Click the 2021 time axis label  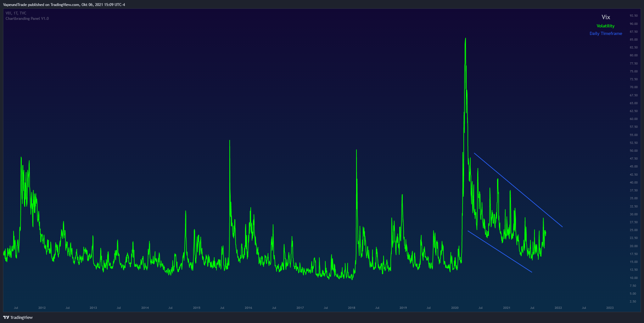[x=507, y=308]
